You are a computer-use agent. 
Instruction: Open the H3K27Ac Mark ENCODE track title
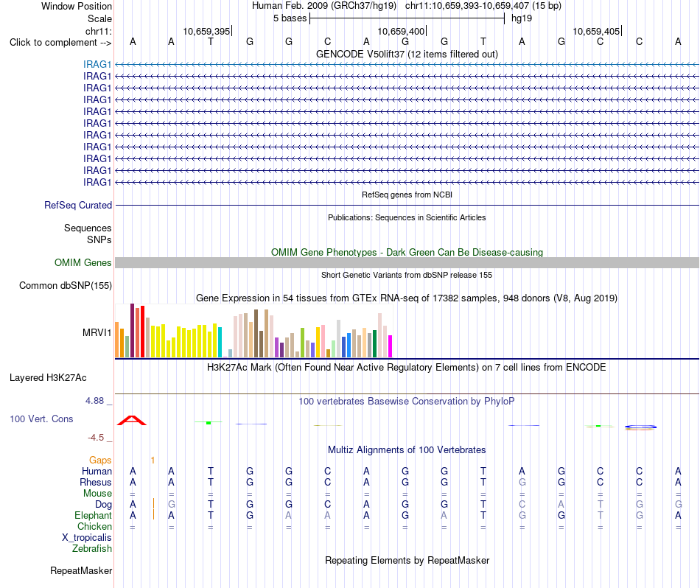(407, 368)
